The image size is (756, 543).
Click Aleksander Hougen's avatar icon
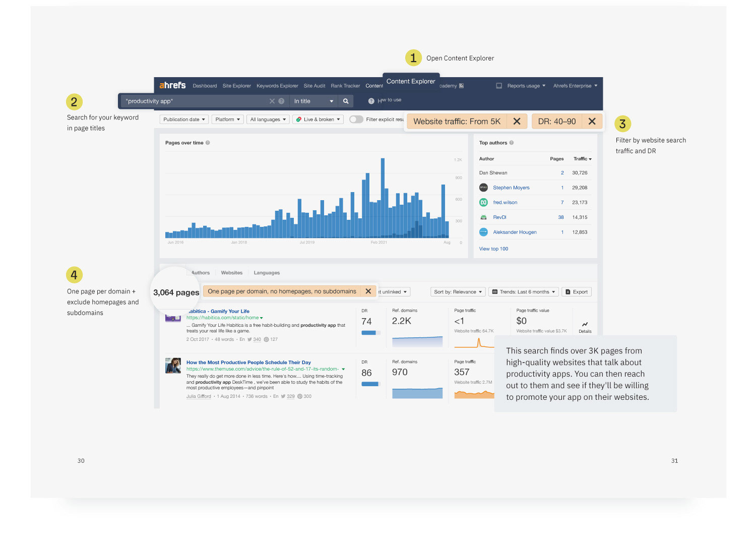(483, 232)
